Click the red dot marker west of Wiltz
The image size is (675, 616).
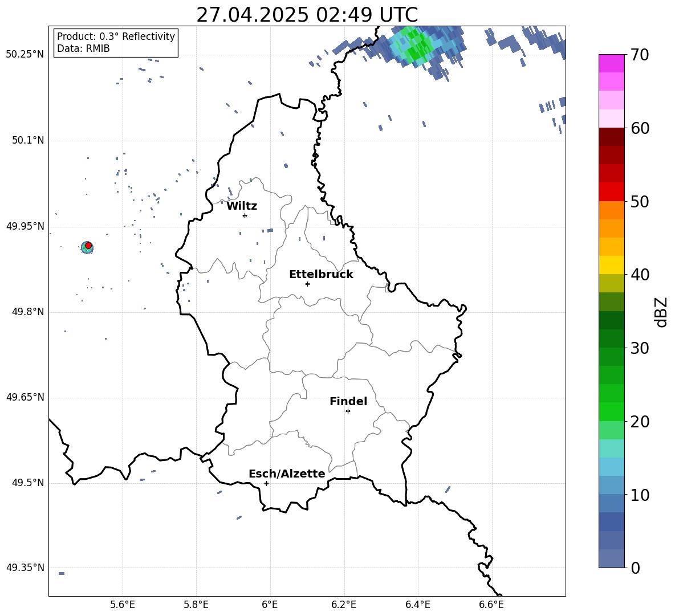[x=88, y=245]
